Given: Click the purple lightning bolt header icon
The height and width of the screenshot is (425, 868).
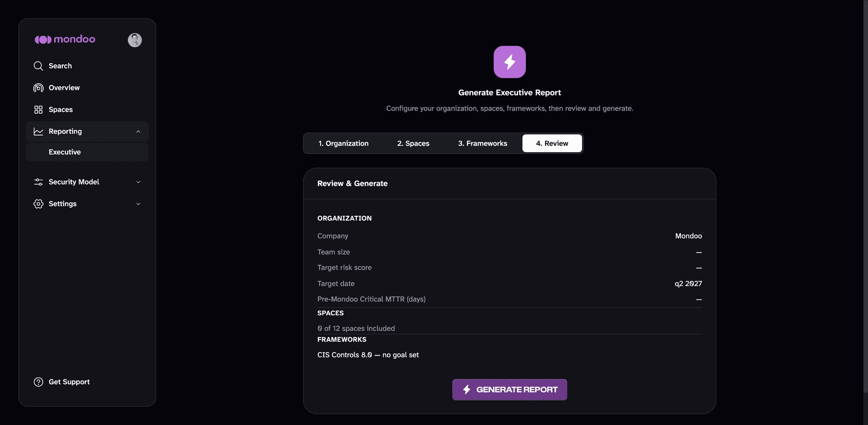Looking at the screenshot, I should (x=509, y=62).
